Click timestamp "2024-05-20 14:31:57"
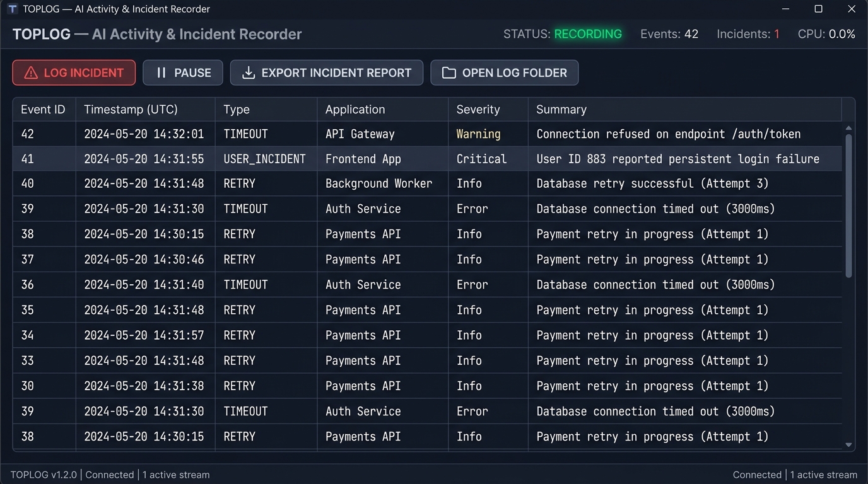 [x=144, y=335]
